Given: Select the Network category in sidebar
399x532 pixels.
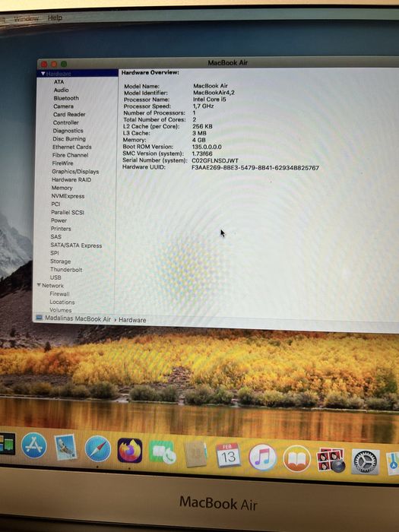Looking at the screenshot, I should [x=52, y=286].
